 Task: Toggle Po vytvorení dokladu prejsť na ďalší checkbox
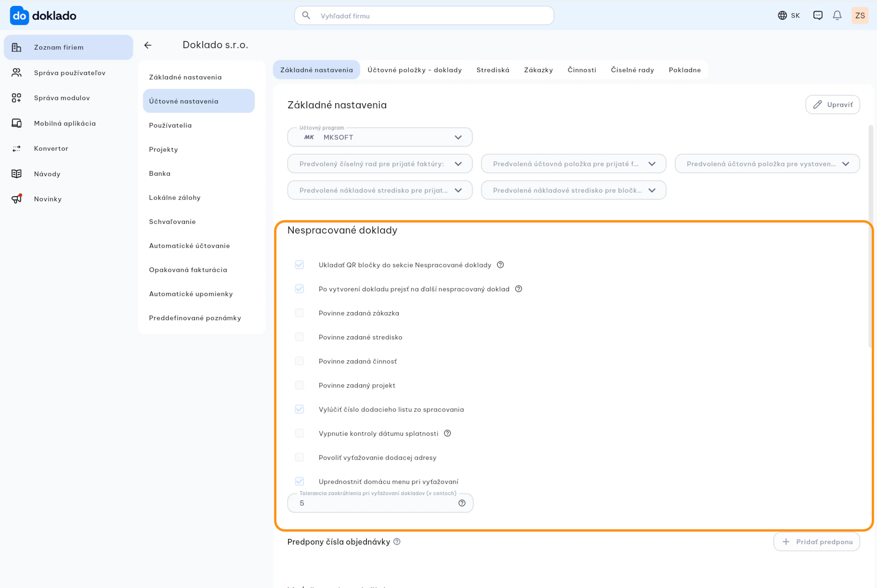tap(299, 289)
